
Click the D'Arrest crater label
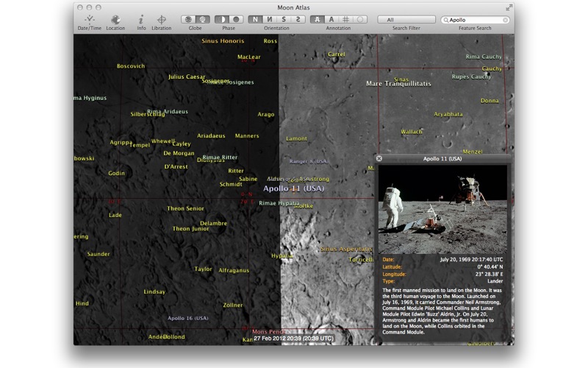176,167
